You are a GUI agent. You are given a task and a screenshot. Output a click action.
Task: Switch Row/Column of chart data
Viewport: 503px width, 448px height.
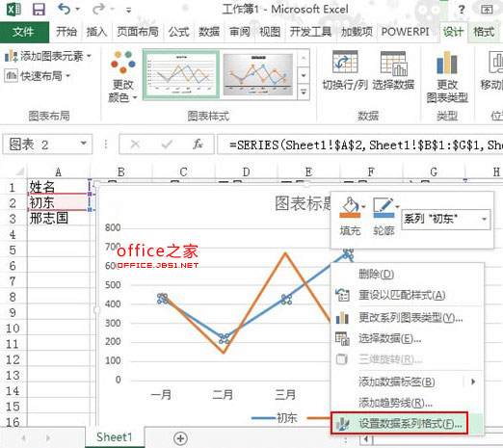345,70
